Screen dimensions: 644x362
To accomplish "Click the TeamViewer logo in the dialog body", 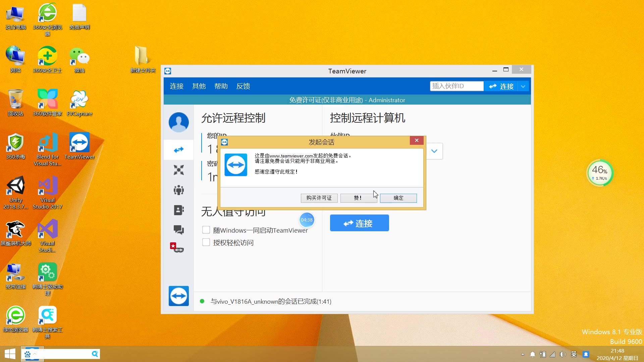I will [x=236, y=165].
